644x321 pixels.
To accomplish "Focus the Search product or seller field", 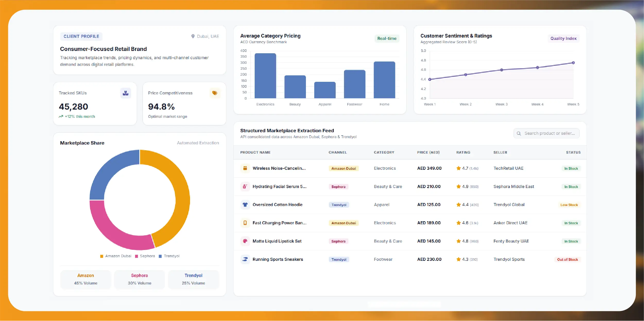I will pyautogui.click(x=546, y=133).
